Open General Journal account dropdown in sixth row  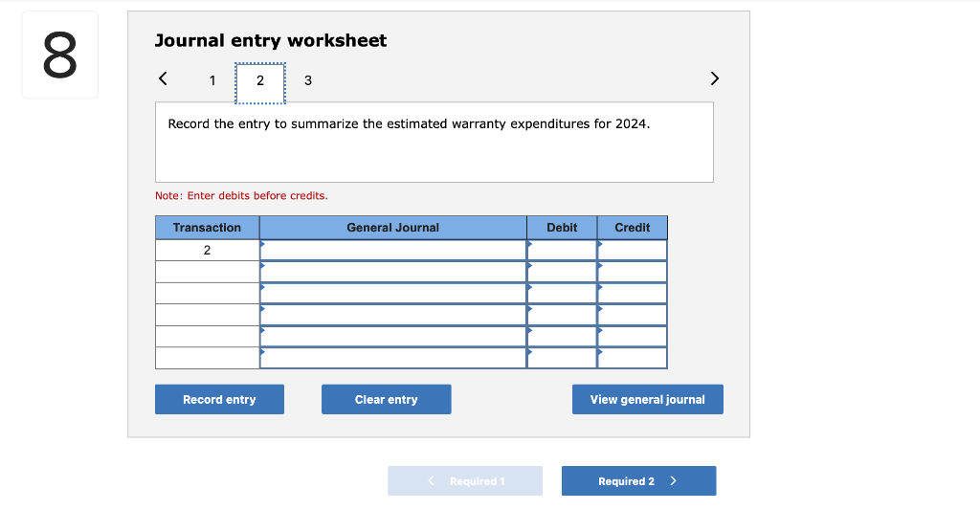[x=393, y=358]
